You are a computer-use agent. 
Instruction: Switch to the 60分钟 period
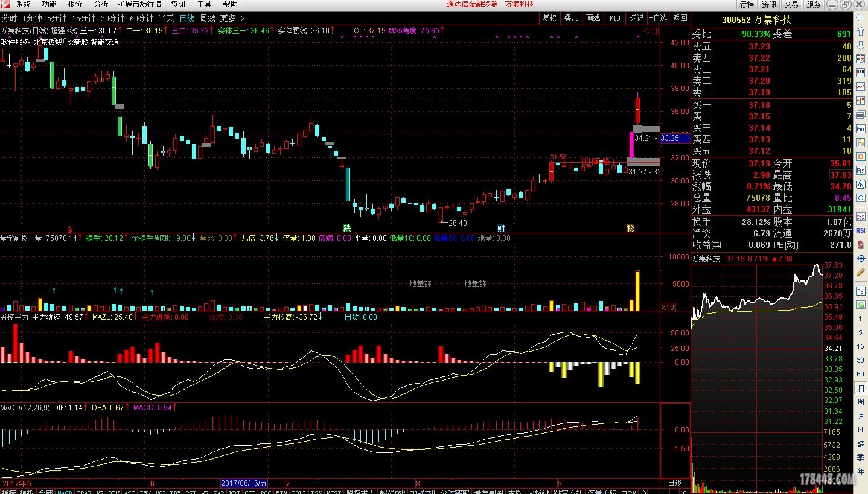(x=142, y=18)
